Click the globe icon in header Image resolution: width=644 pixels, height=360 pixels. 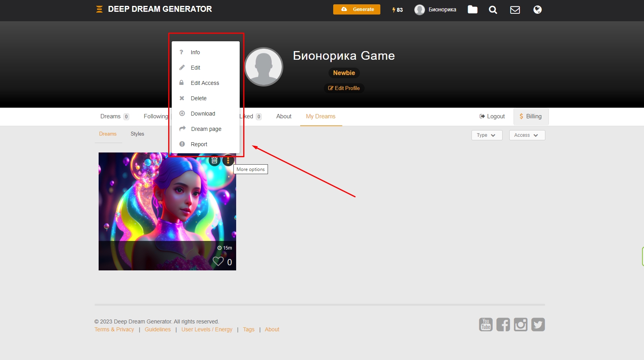pos(538,9)
